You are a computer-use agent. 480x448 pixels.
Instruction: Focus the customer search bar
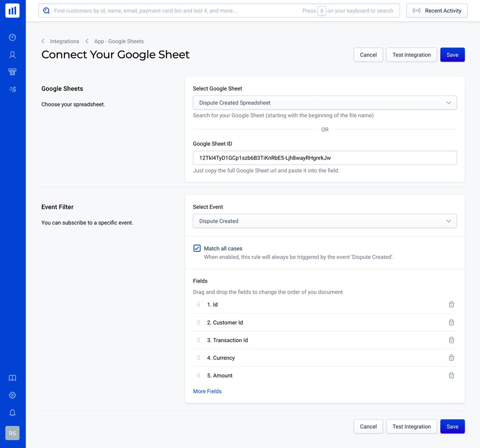[178, 11]
